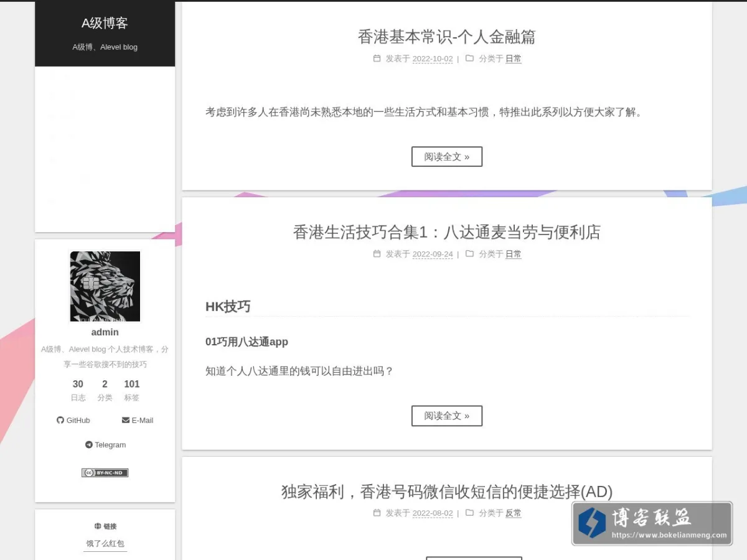The height and width of the screenshot is (560, 747).
Task: Click folder icon in 独家福利 post meta
Action: (x=469, y=513)
